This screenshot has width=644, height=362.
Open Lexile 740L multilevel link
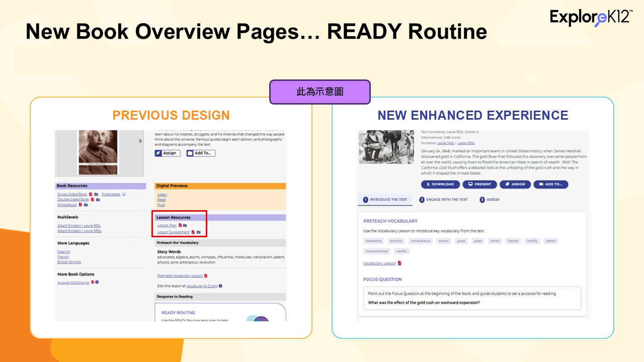coord(446,143)
